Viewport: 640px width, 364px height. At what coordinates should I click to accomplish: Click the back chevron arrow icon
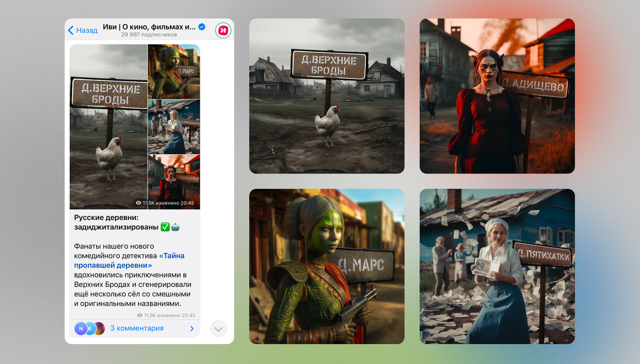tap(71, 31)
